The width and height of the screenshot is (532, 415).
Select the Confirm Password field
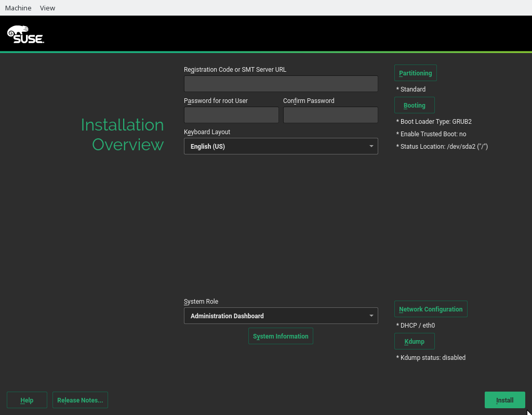point(330,115)
